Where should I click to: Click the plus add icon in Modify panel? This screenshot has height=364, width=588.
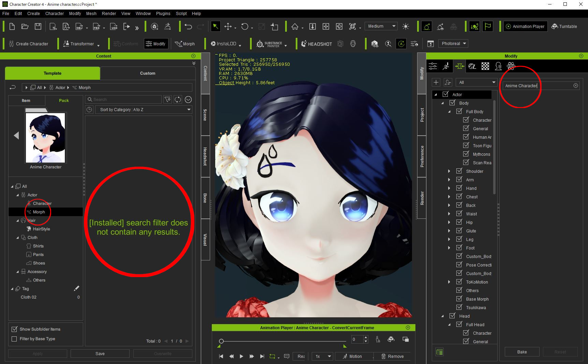tap(436, 82)
